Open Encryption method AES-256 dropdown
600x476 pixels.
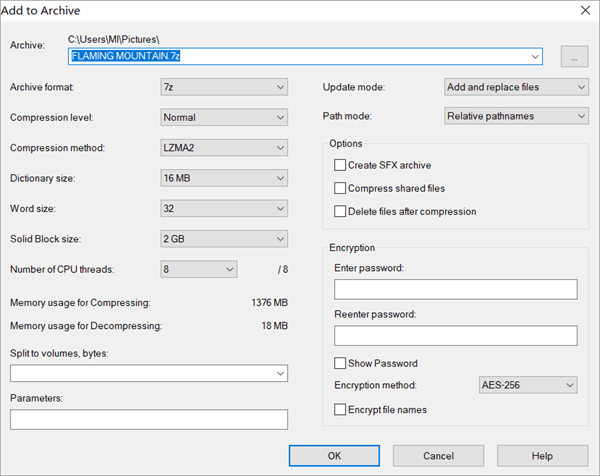(x=528, y=385)
